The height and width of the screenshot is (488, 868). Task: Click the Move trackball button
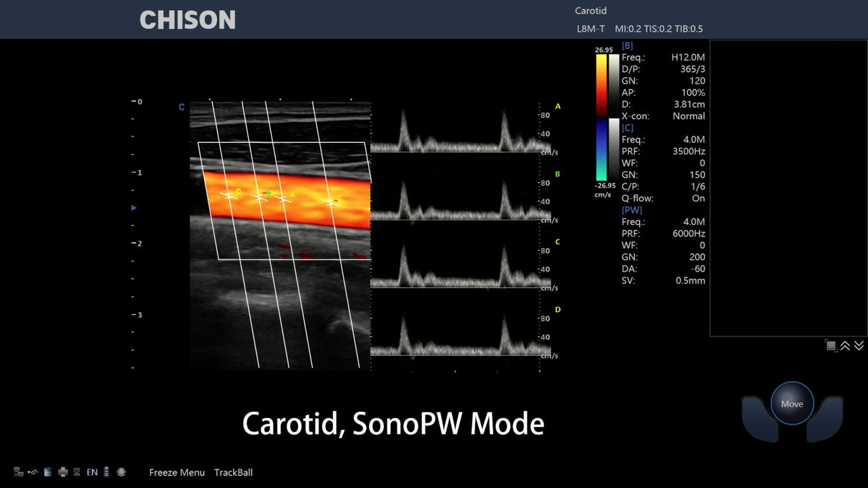coord(792,404)
